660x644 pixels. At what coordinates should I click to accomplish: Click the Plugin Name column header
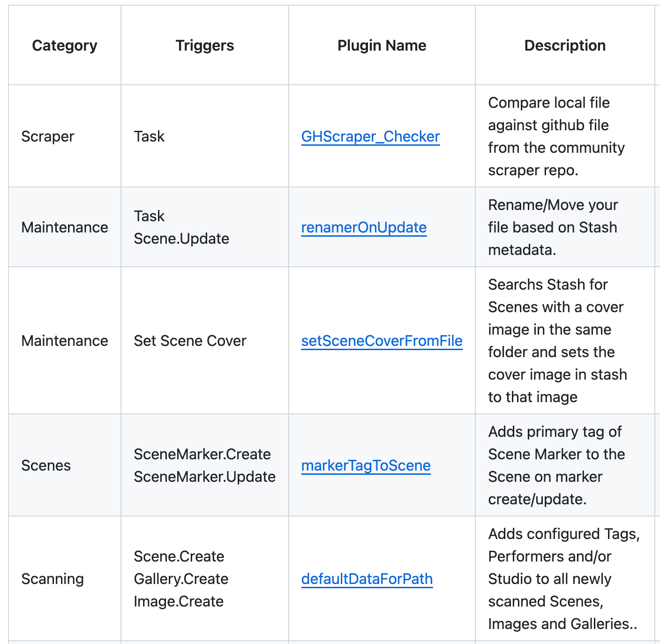382,45
